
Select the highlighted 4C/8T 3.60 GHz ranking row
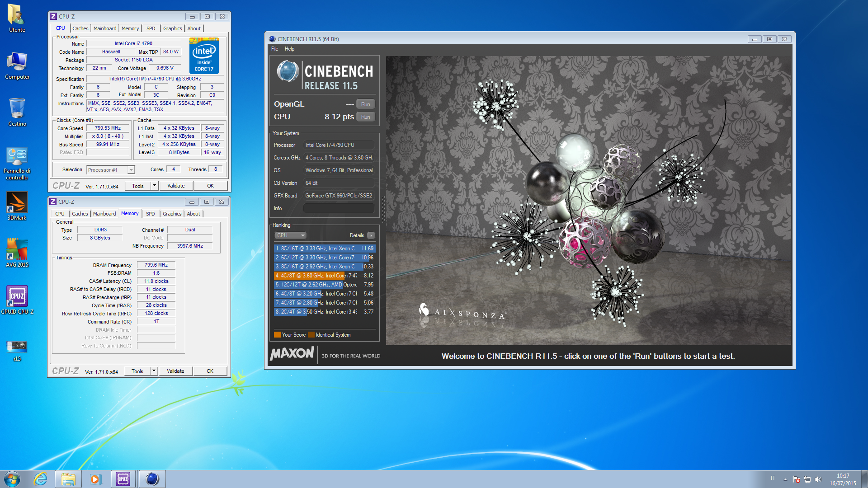pyautogui.click(x=325, y=276)
